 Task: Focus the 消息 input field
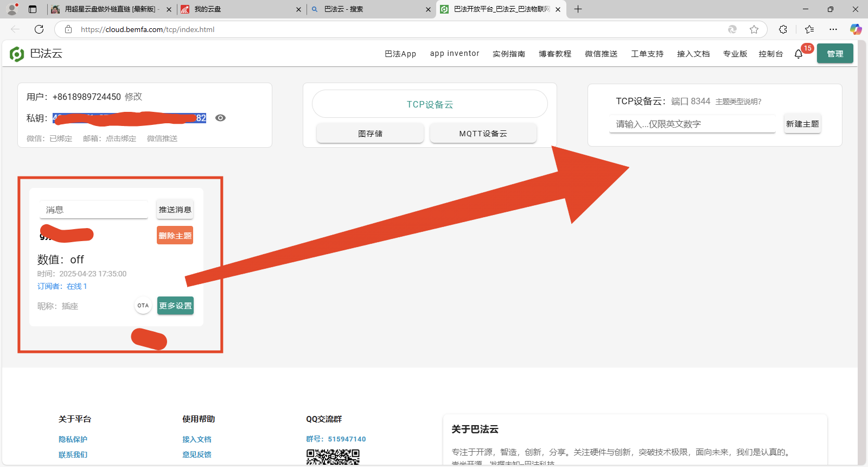click(93, 210)
